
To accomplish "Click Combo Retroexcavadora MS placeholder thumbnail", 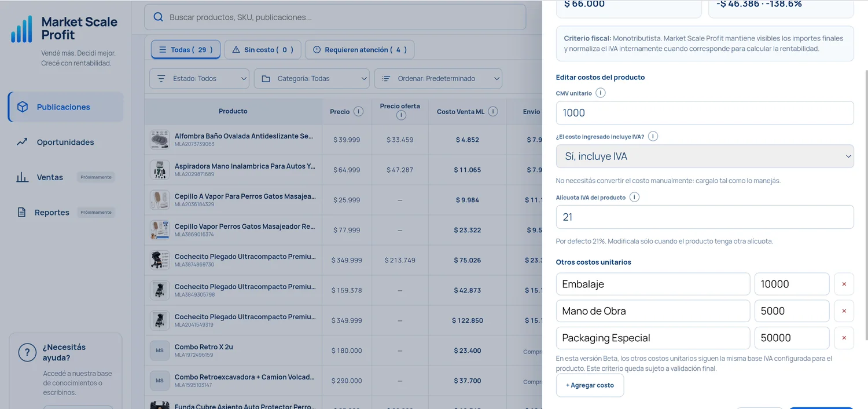I will point(159,381).
